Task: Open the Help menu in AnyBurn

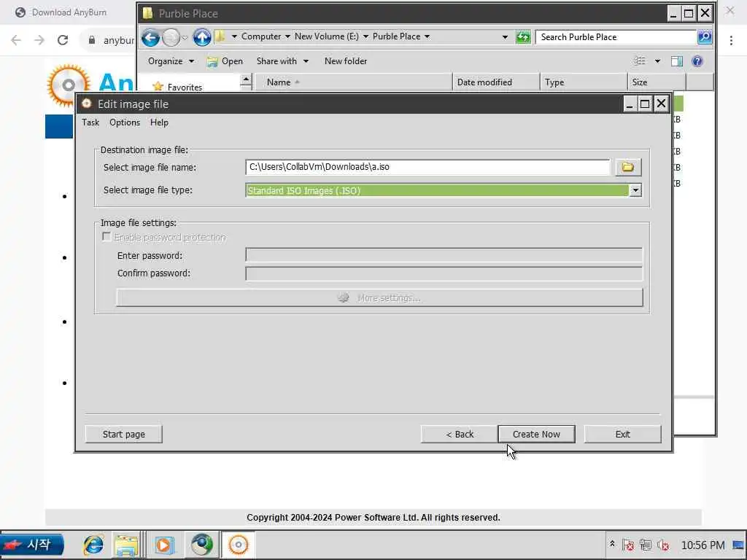Action: tap(159, 122)
